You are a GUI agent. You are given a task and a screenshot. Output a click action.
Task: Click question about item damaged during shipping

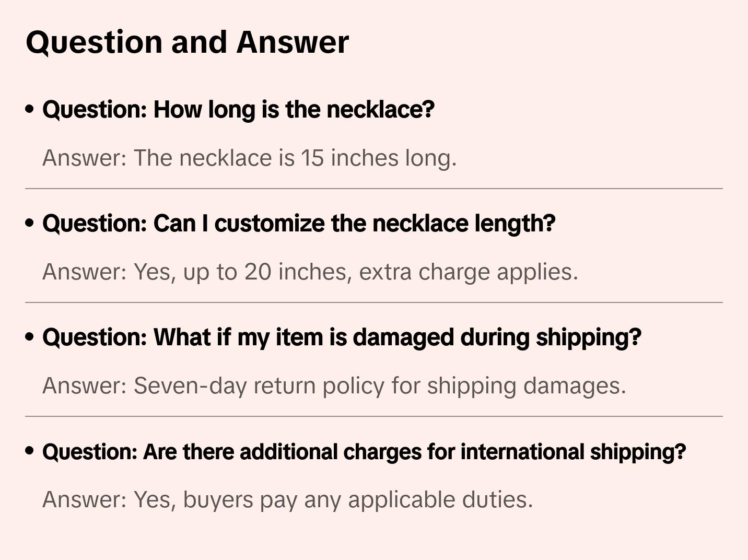click(x=342, y=337)
